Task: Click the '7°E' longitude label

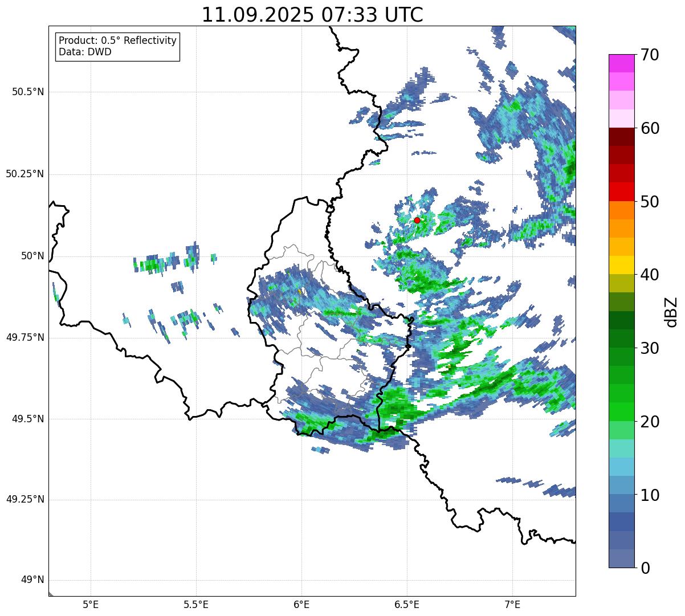Action: pyautogui.click(x=512, y=605)
